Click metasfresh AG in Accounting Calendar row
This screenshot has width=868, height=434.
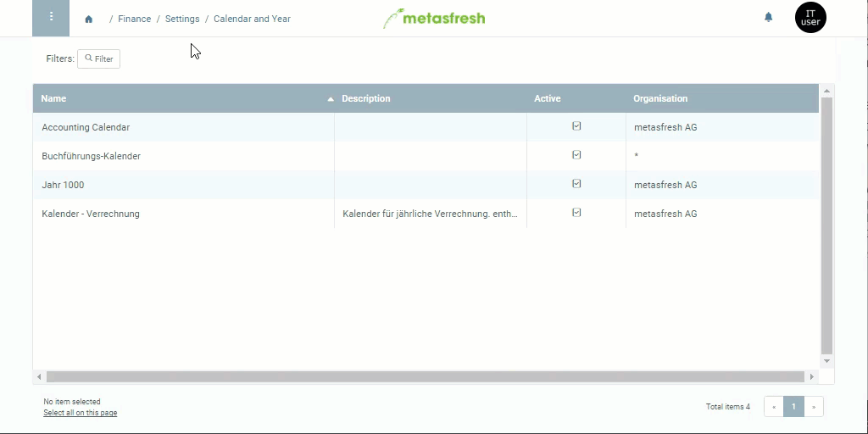click(665, 127)
